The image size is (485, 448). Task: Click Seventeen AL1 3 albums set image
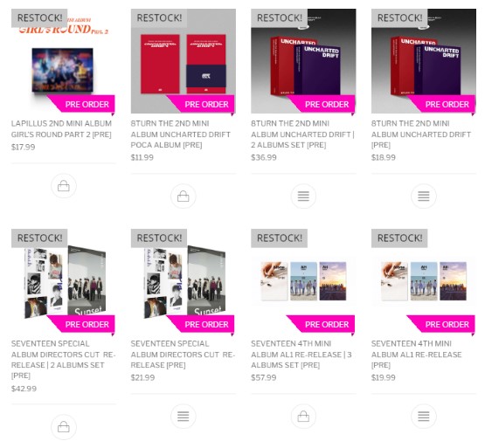tap(303, 281)
